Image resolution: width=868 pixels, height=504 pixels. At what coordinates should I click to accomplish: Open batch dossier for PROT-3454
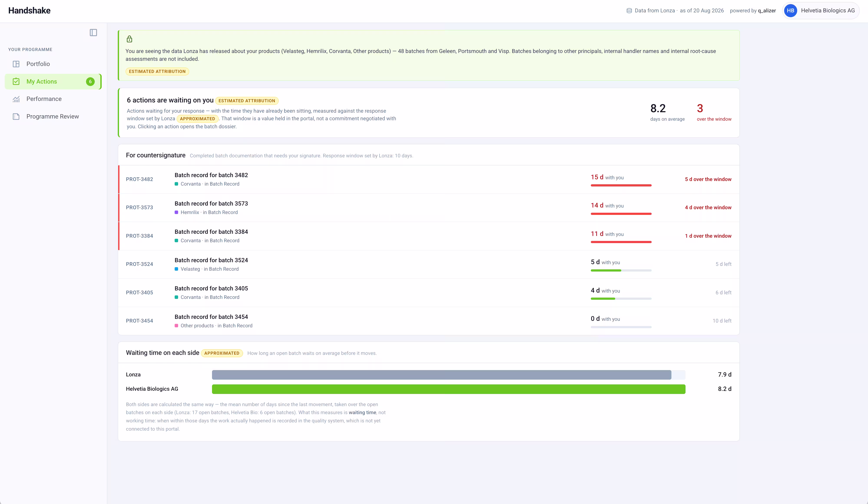(429, 321)
